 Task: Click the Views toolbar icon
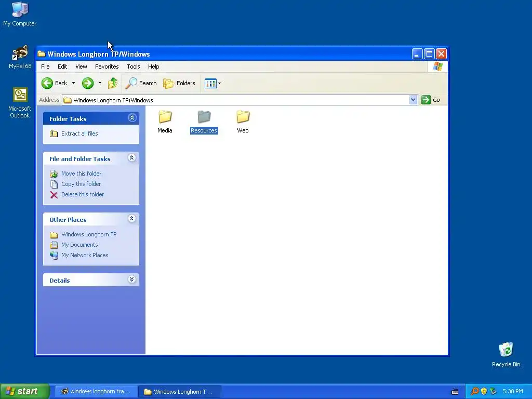tap(210, 83)
